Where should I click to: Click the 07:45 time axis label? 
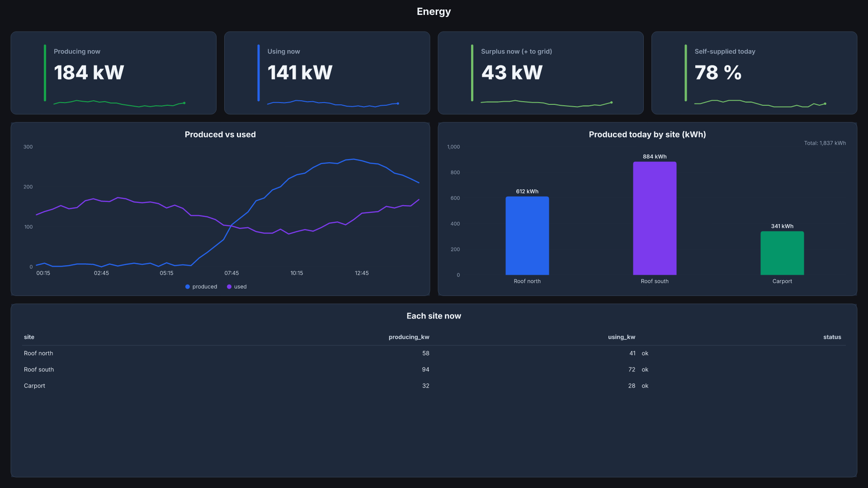231,273
